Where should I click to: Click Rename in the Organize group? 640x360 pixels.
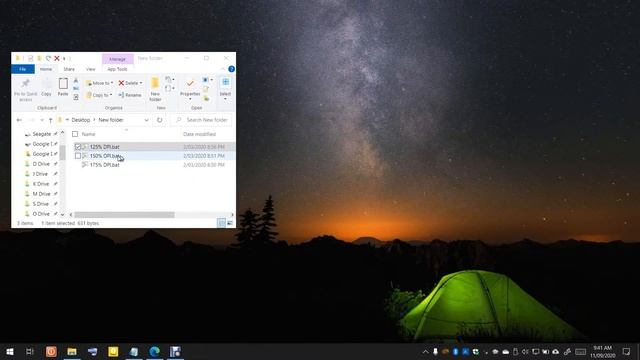[x=130, y=95]
